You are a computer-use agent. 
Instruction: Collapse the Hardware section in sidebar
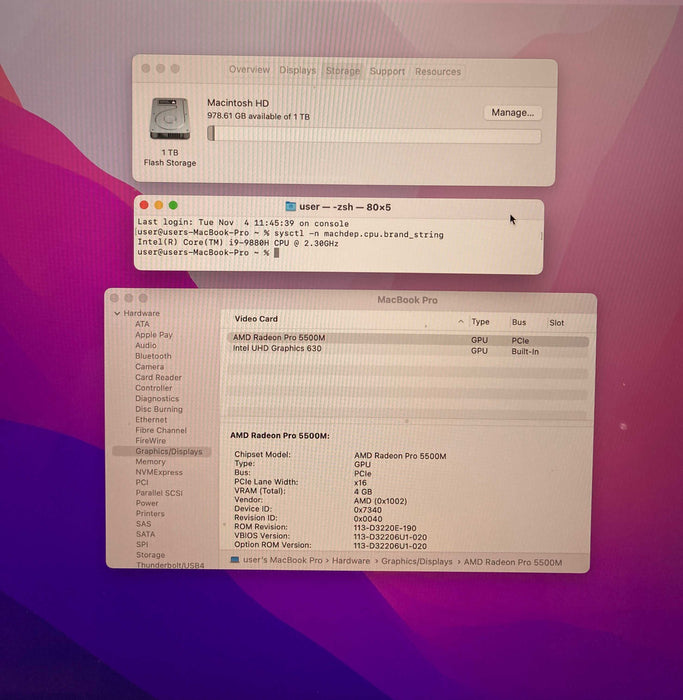(x=116, y=314)
